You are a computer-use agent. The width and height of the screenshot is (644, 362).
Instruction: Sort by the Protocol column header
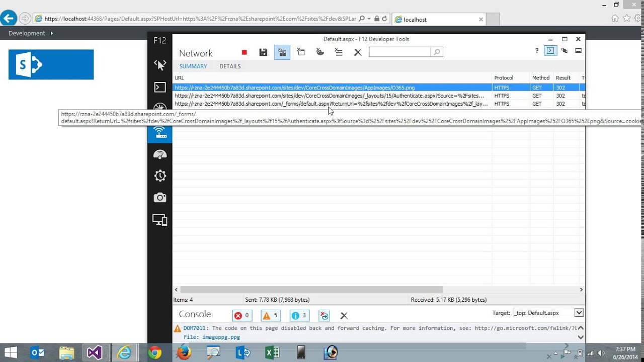(510, 78)
